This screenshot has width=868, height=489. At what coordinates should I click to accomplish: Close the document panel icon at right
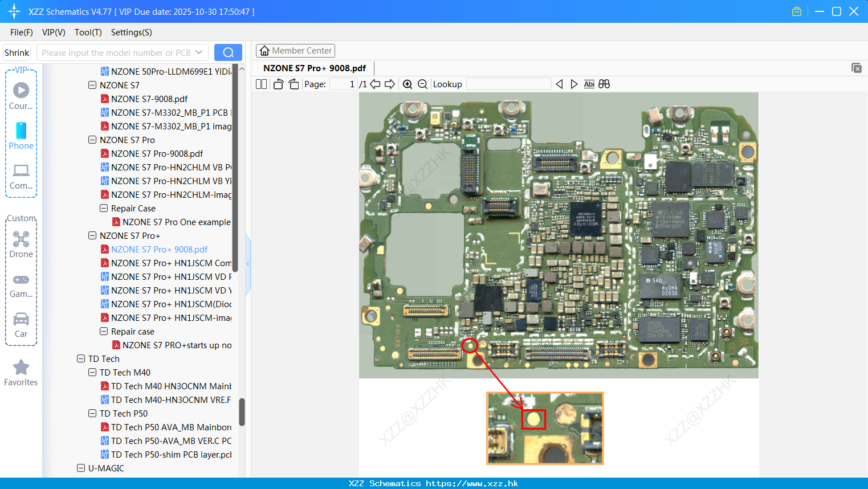pos(856,68)
